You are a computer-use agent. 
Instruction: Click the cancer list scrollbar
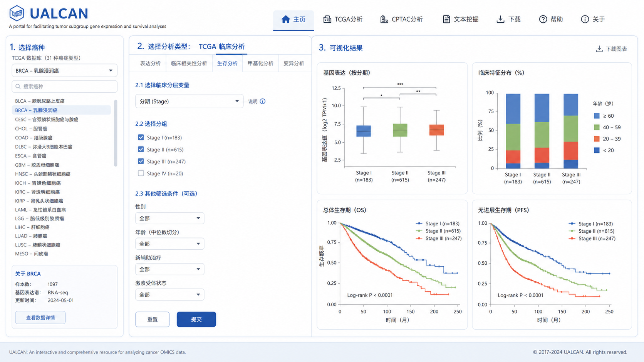click(116, 133)
